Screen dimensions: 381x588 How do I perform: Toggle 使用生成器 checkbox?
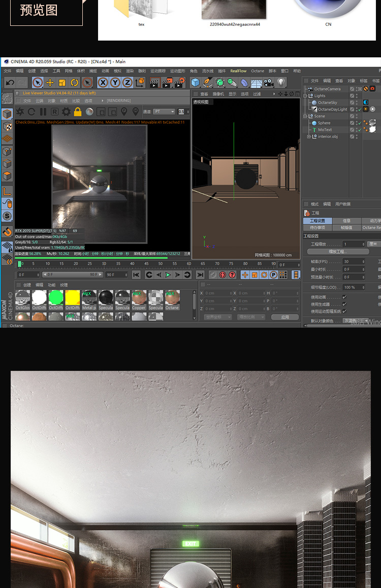(344, 304)
